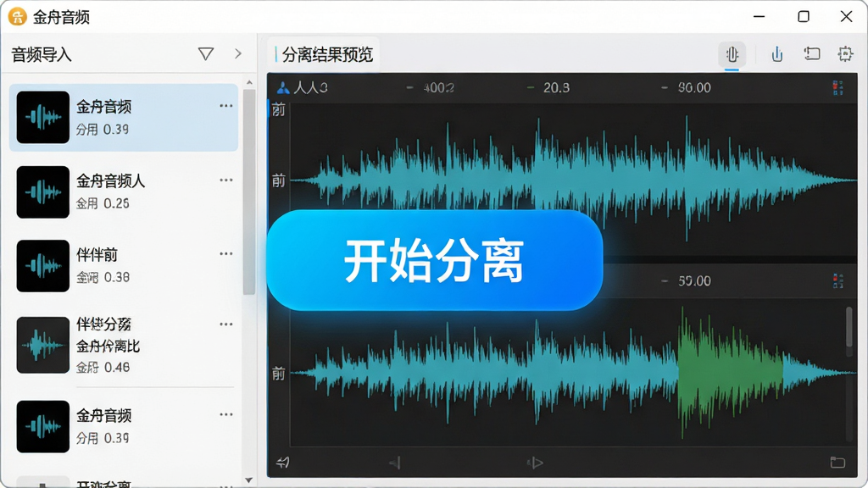Click the person icon labeled 人人3
Screen dimensions: 868x488
coord(283,87)
